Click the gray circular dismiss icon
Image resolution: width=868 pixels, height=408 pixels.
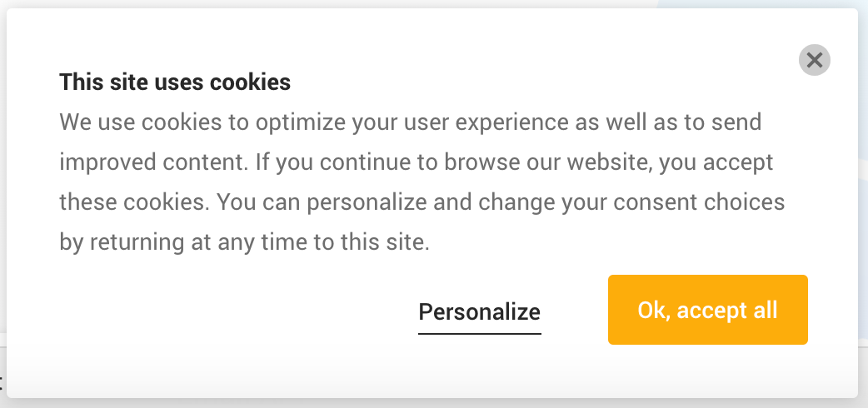click(x=815, y=60)
